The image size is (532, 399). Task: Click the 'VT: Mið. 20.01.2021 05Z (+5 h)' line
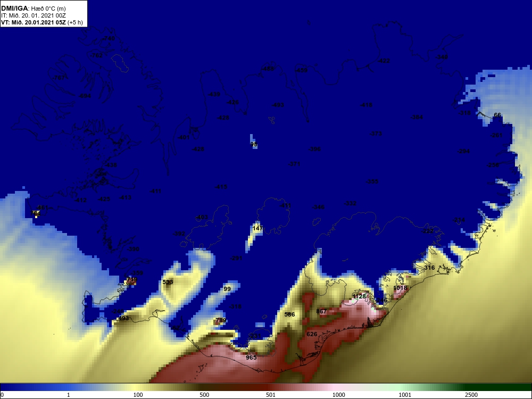[41, 22]
